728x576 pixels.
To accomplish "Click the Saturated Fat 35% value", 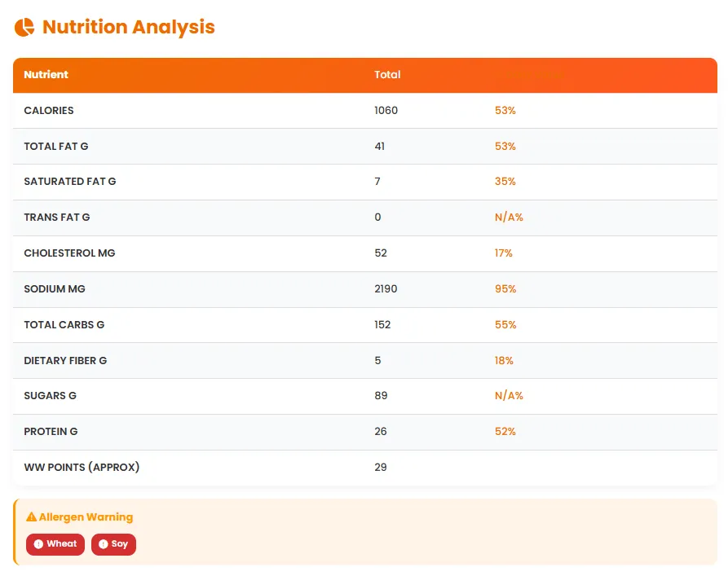I will click(x=505, y=182).
